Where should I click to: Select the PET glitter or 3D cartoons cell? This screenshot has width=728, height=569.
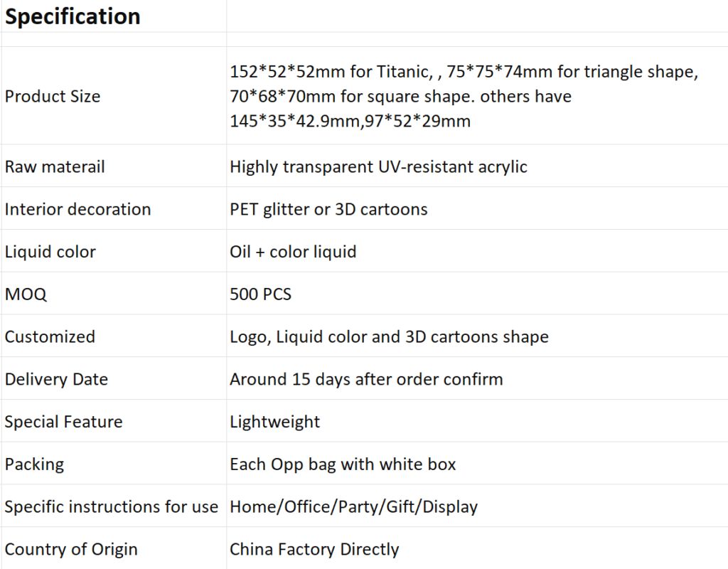(x=477, y=208)
